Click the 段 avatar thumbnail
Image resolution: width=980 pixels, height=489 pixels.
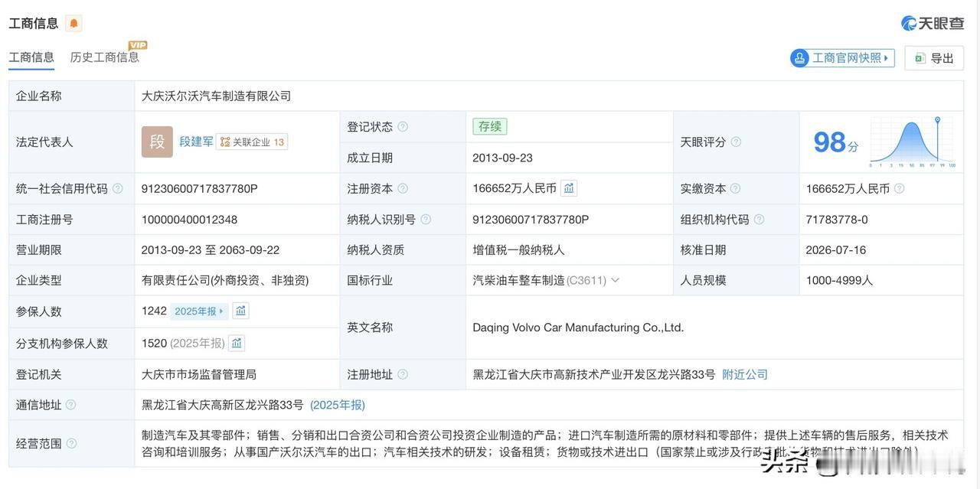tap(157, 142)
